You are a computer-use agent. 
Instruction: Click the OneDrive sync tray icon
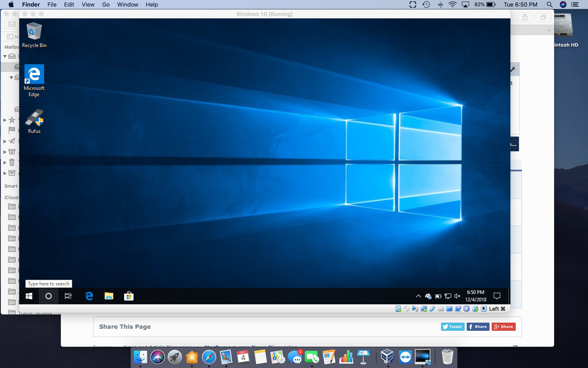pyautogui.click(x=428, y=296)
